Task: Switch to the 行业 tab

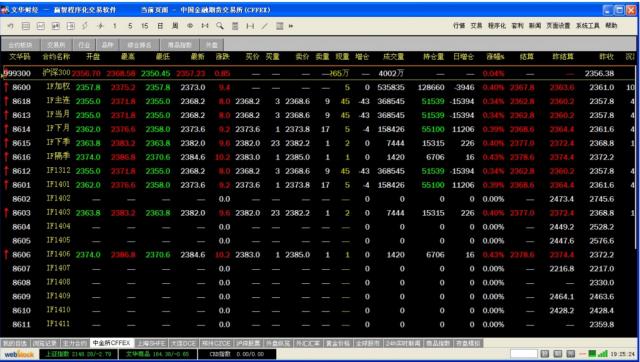Action: pos(84,45)
